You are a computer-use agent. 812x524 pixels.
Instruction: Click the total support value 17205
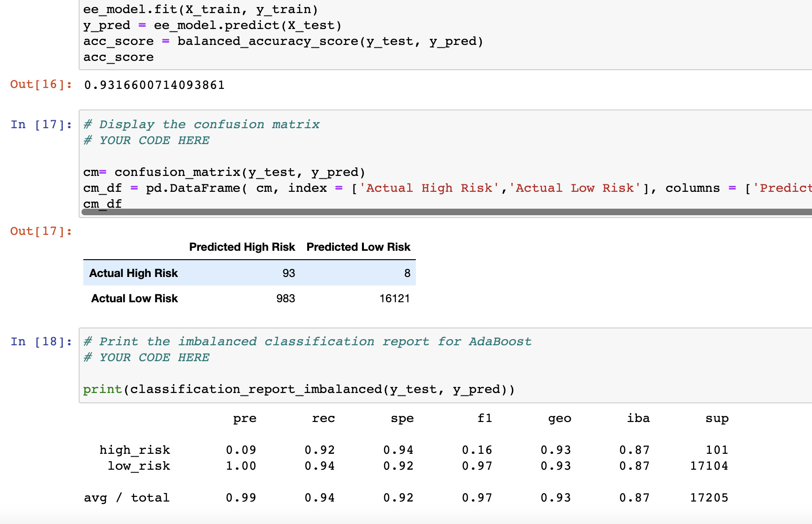[x=709, y=498]
